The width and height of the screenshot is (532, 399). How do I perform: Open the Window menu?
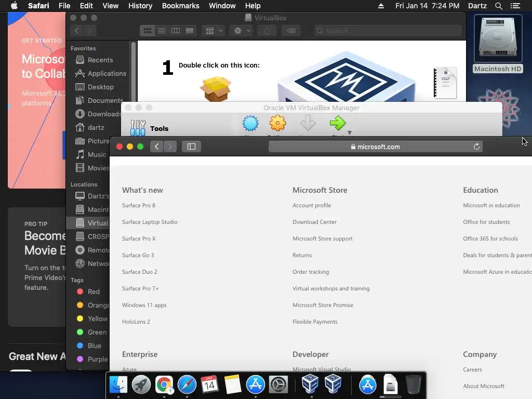[222, 6]
